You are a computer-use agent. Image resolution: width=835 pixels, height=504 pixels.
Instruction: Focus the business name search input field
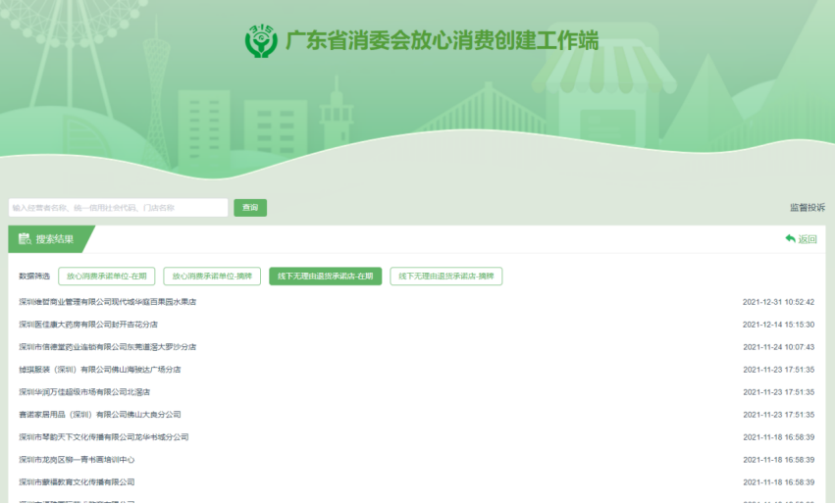coord(119,208)
